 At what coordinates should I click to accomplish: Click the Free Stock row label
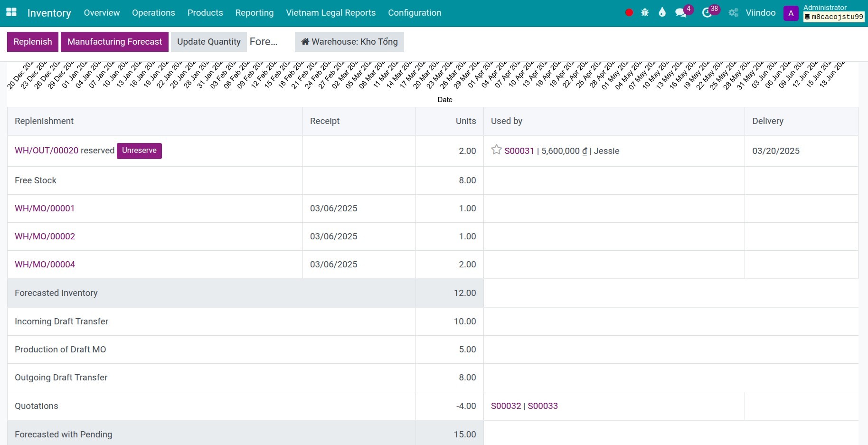tap(36, 180)
